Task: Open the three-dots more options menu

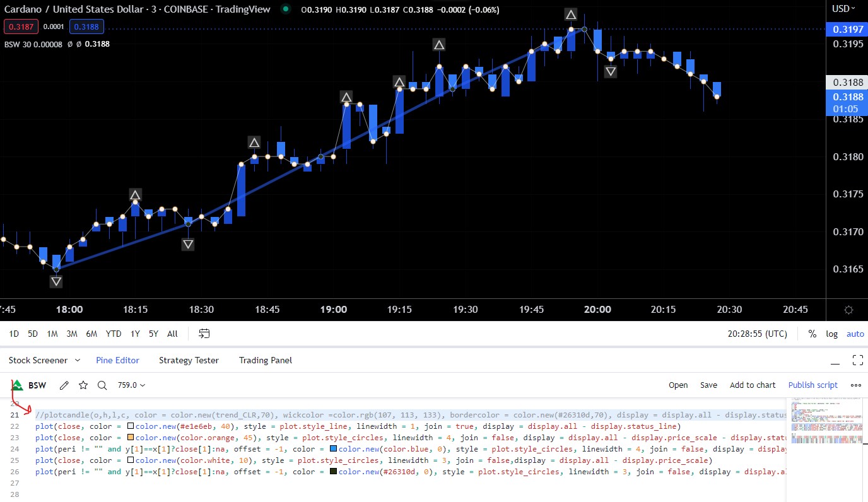Action: coord(856,385)
